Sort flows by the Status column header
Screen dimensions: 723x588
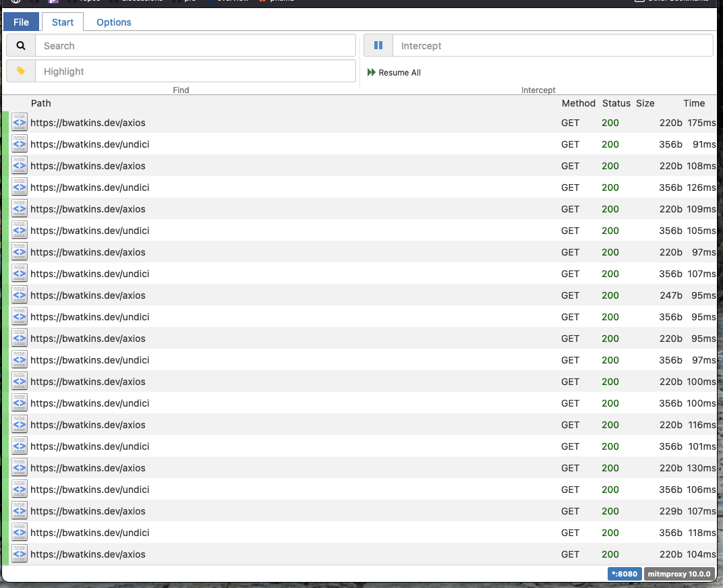(x=616, y=103)
